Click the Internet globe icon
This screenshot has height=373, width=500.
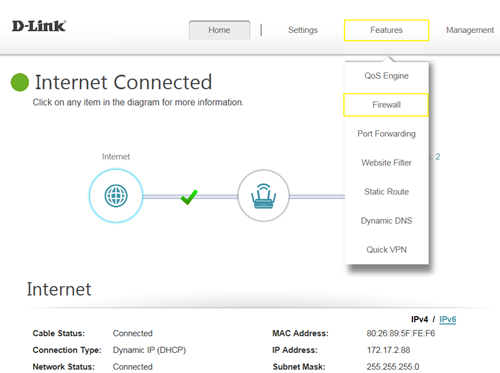(x=116, y=196)
